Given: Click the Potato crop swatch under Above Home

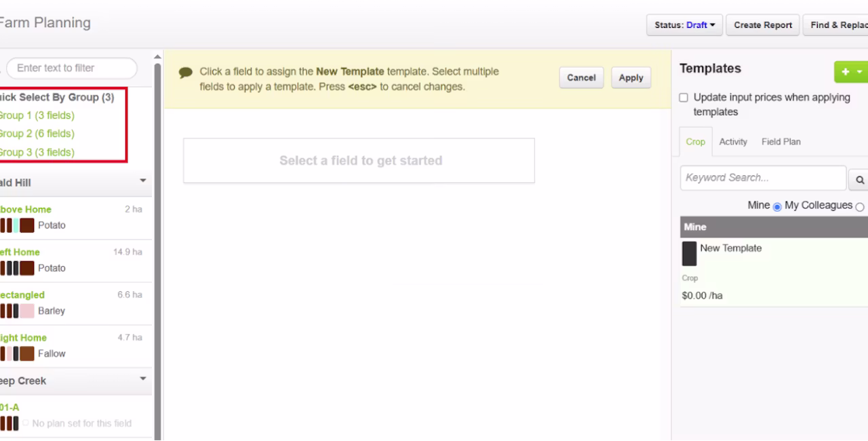Looking at the screenshot, I should (x=26, y=225).
